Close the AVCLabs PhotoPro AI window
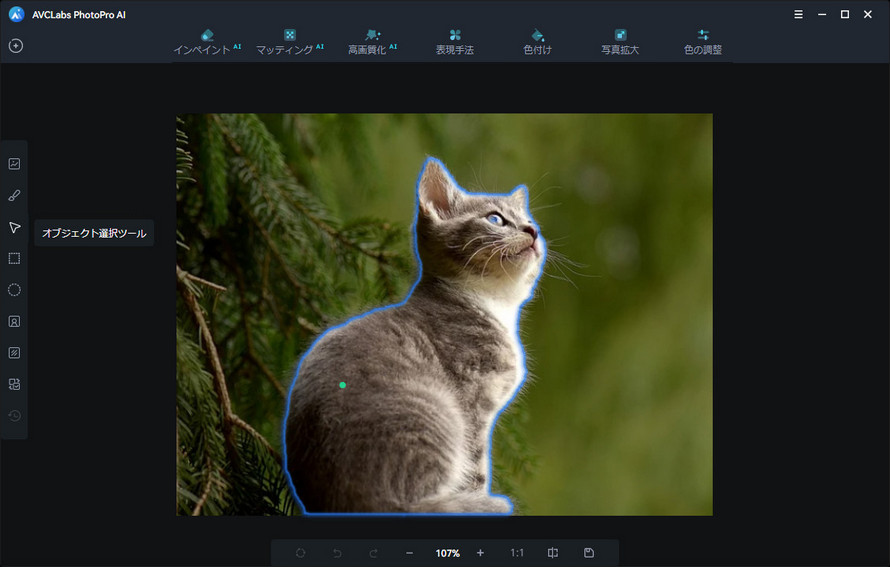 pyautogui.click(x=868, y=14)
